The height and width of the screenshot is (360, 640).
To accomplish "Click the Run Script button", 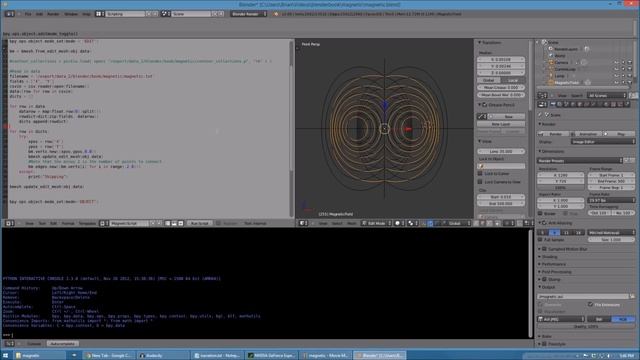I will [200, 223].
